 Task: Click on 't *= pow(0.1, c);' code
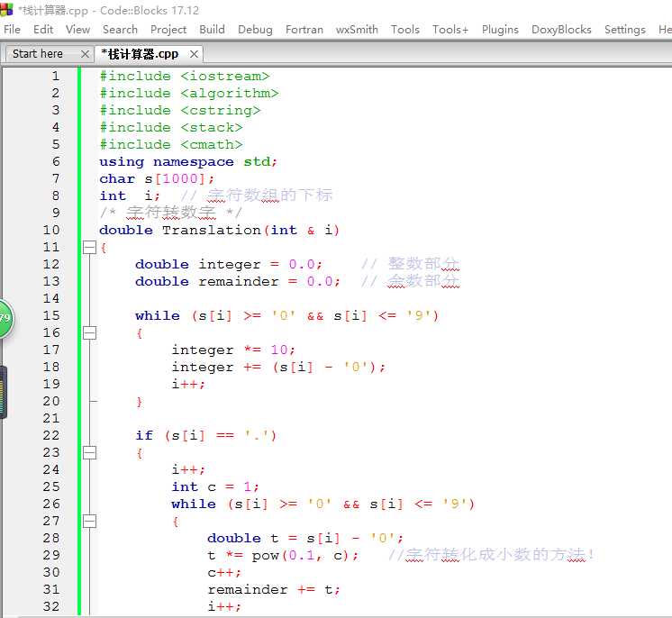(x=283, y=556)
